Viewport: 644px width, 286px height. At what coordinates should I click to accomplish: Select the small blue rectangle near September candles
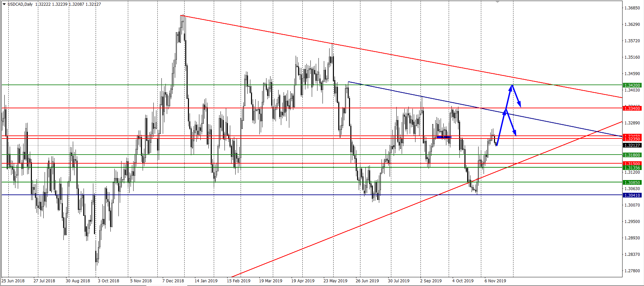pos(444,137)
